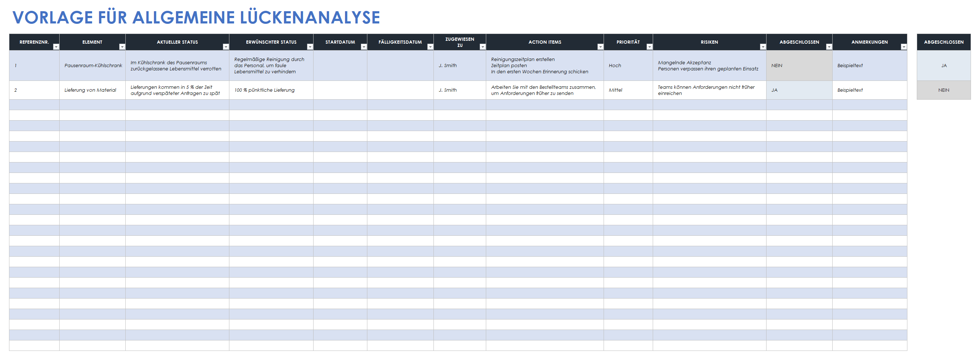Select Beispieltext in the Pausenraum row
This screenshot has width=980, height=361.
870,65
